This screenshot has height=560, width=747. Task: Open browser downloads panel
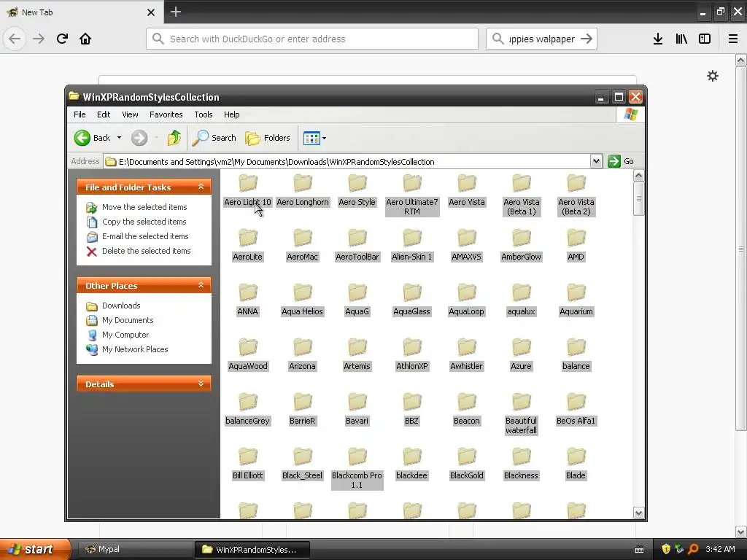click(x=658, y=39)
